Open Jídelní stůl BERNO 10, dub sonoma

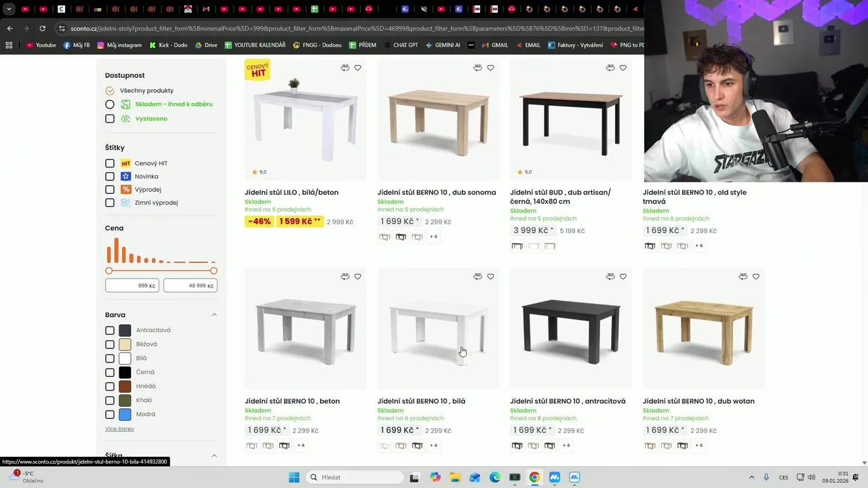[x=437, y=192]
